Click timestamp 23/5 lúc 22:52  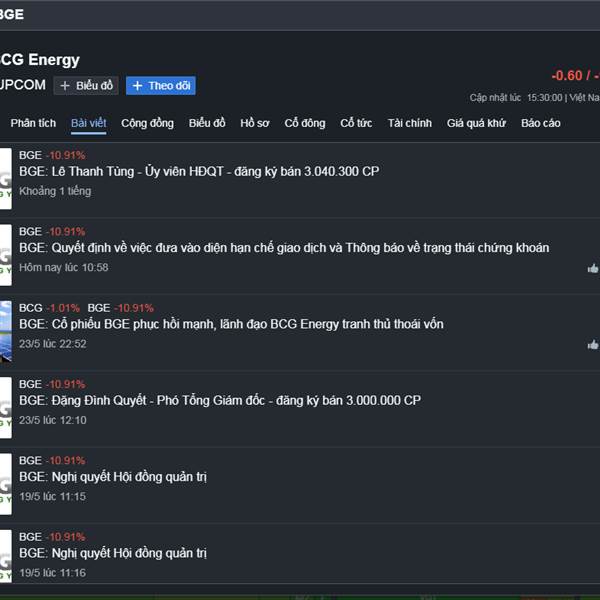53,344
